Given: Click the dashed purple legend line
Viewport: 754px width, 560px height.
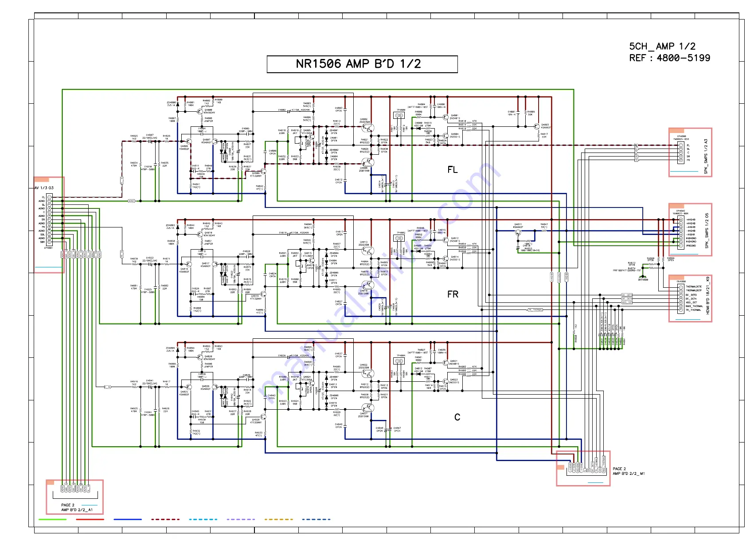Looking at the screenshot, I should coord(241,519).
